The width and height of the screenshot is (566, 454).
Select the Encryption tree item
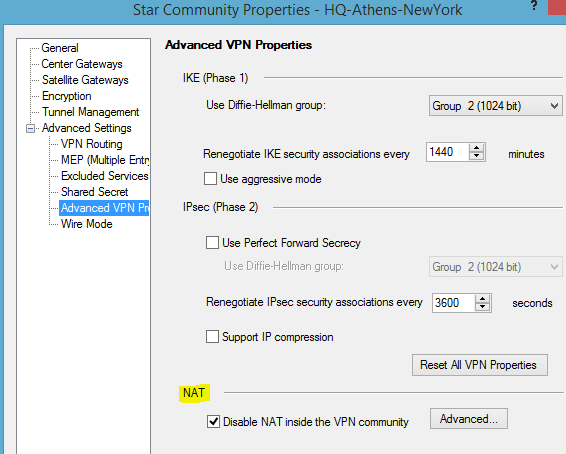tap(67, 96)
